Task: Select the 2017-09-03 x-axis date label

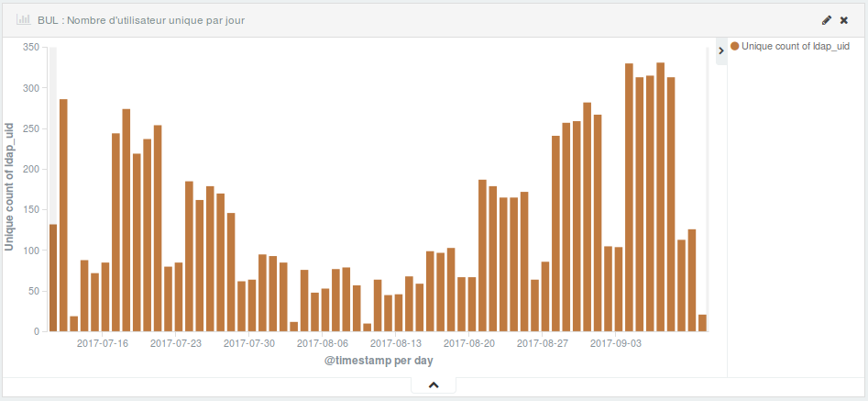Action: [x=616, y=343]
